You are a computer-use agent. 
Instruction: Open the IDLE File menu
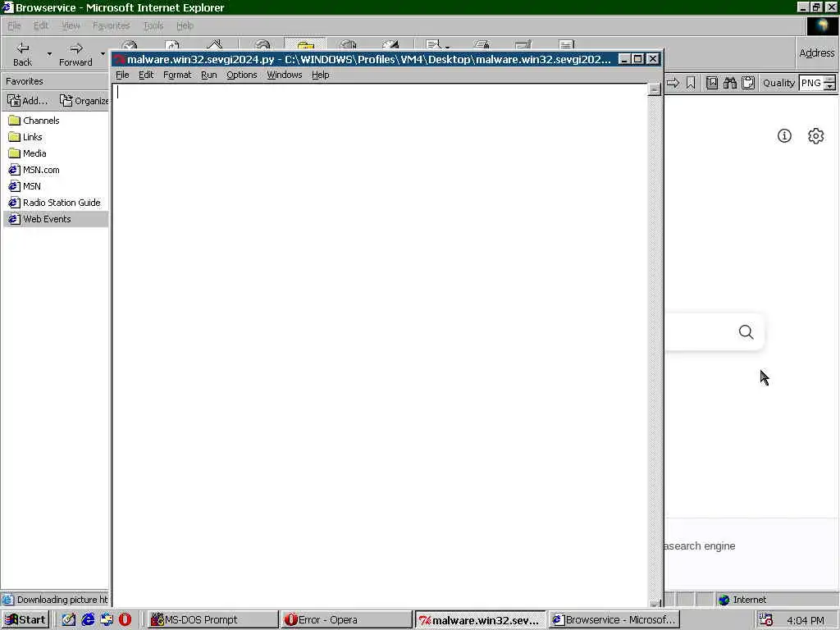tap(122, 75)
